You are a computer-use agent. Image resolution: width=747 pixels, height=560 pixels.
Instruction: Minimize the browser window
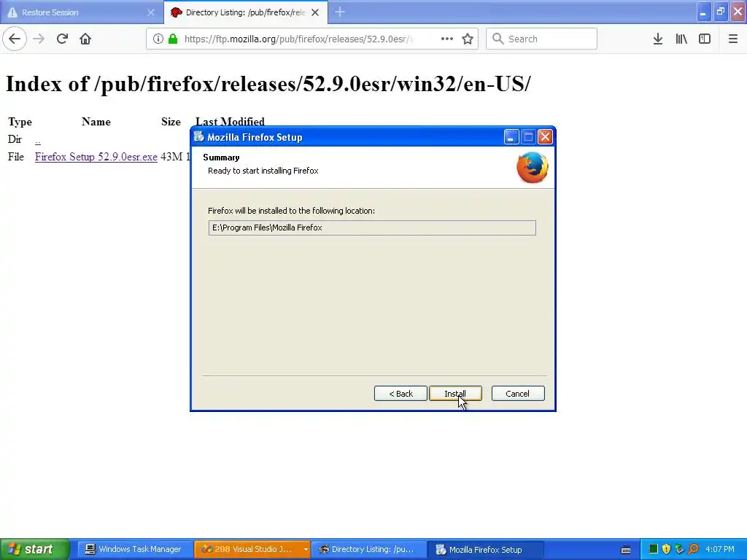point(704,12)
